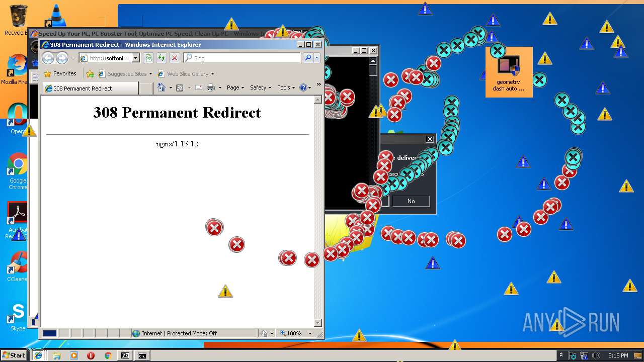Click the 308 Permanent Redirect heading
Screen dimensions: 644x362
point(177,112)
